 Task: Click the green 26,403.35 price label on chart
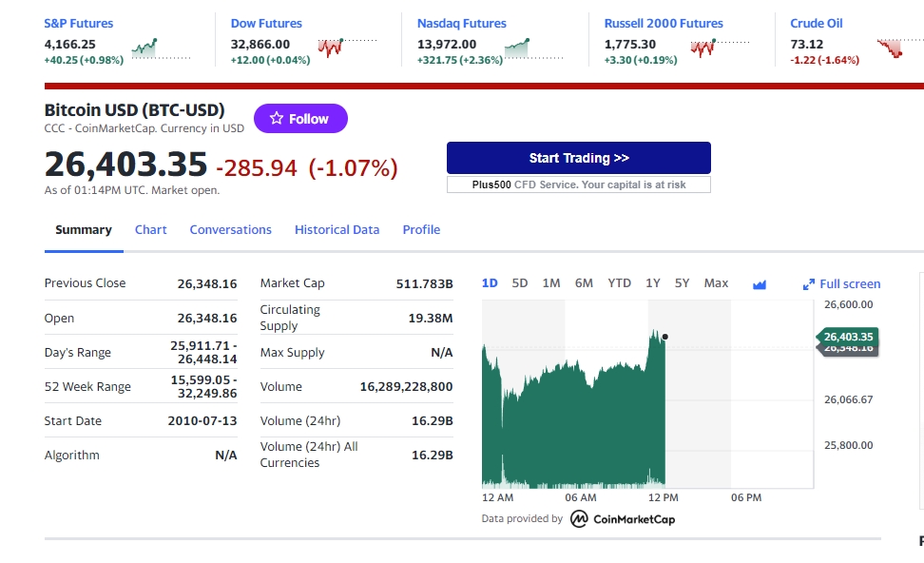click(x=847, y=337)
